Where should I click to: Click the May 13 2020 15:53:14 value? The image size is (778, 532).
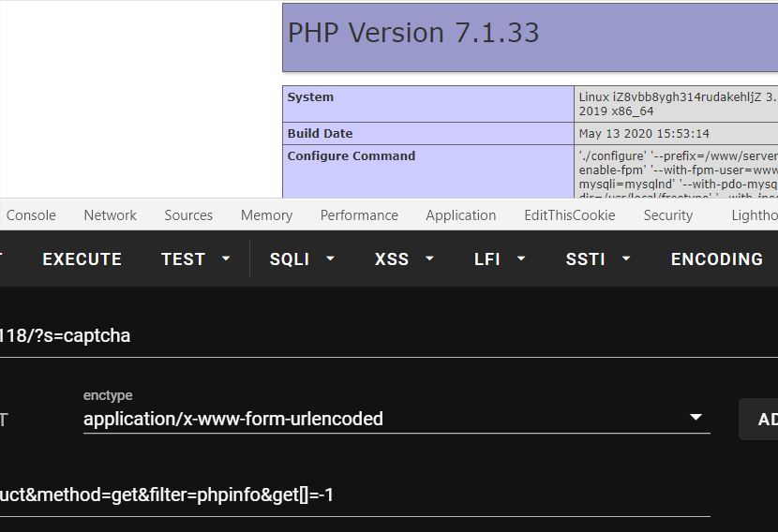tap(644, 133)
